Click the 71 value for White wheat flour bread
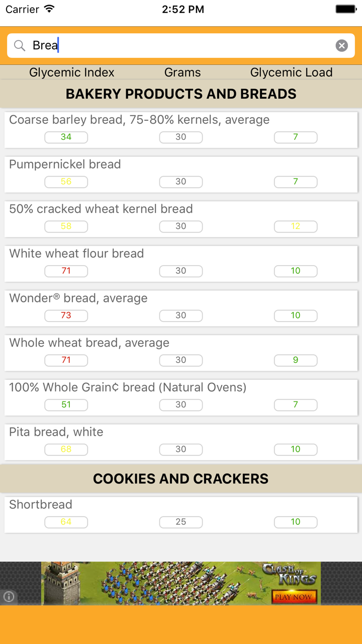Screen dimensions: 362x644 click(66, 271)
